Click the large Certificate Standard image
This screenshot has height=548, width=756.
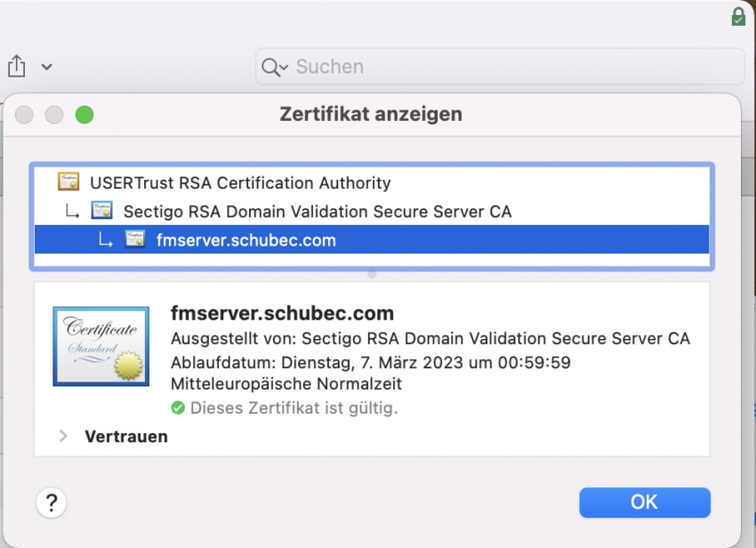pos(101,346)
